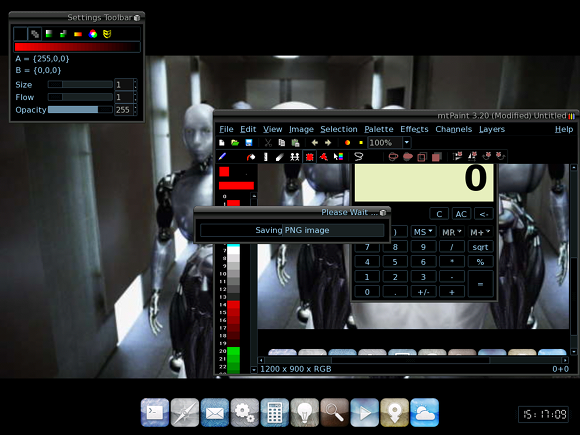Click the Paste clipboard icon
The image size is (580, 435).
[295, 143]
